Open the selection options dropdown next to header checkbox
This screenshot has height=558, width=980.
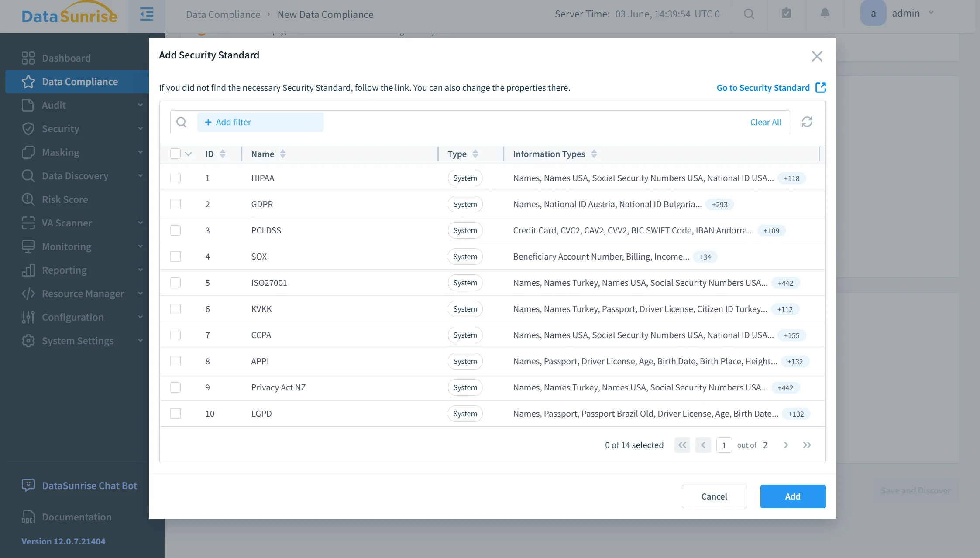tap(189, 154)
